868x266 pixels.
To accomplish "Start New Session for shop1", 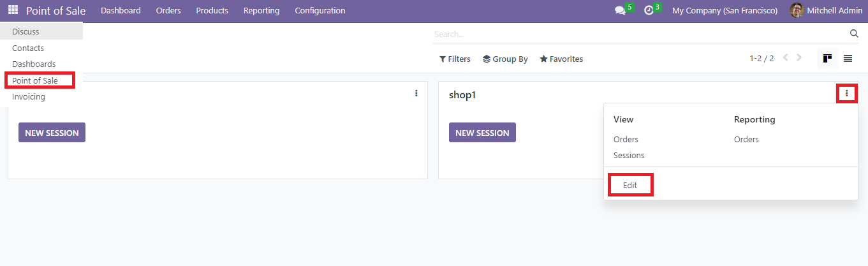I will 482,133.
